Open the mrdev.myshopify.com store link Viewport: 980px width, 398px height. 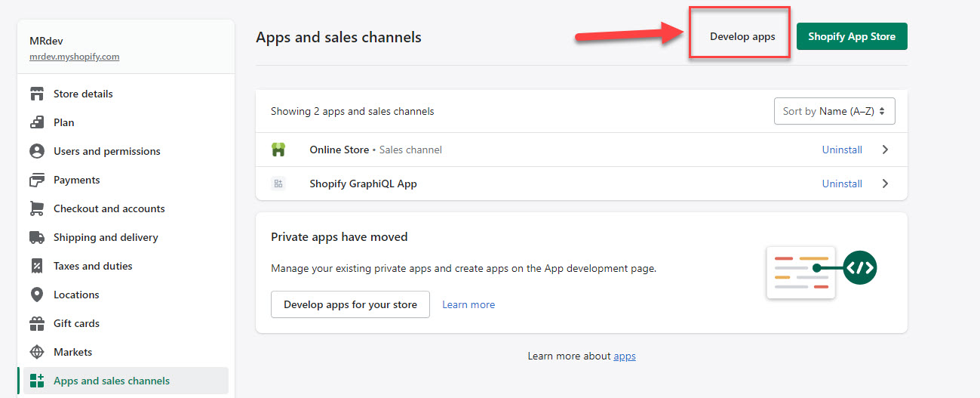[75, 57]
